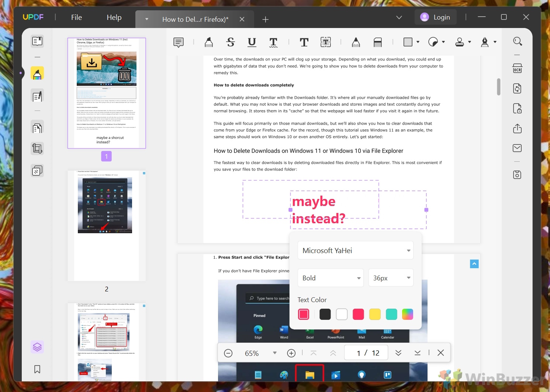Viewport: 550px width, 392px height.
Task: Choose the pink-red text color swatch
Action: pyautogui.click(x=358, y=314)
